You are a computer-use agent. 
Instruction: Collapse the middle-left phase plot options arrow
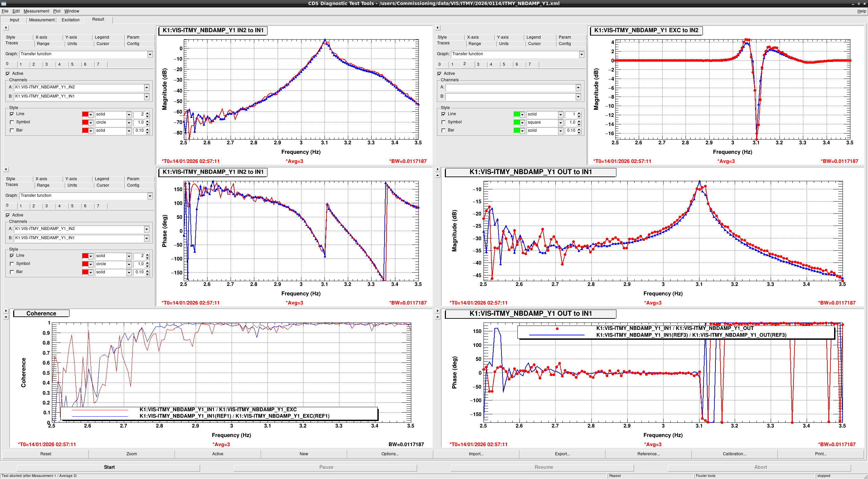6,169
